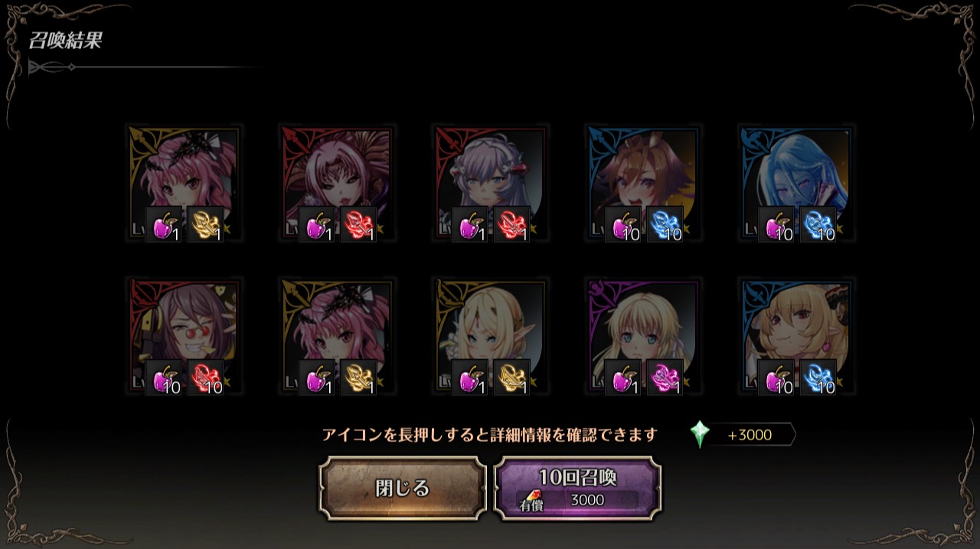The image size is (980, 549).
Task: Click the blue wing icon on the top-right card
Action: coord(818,224)
